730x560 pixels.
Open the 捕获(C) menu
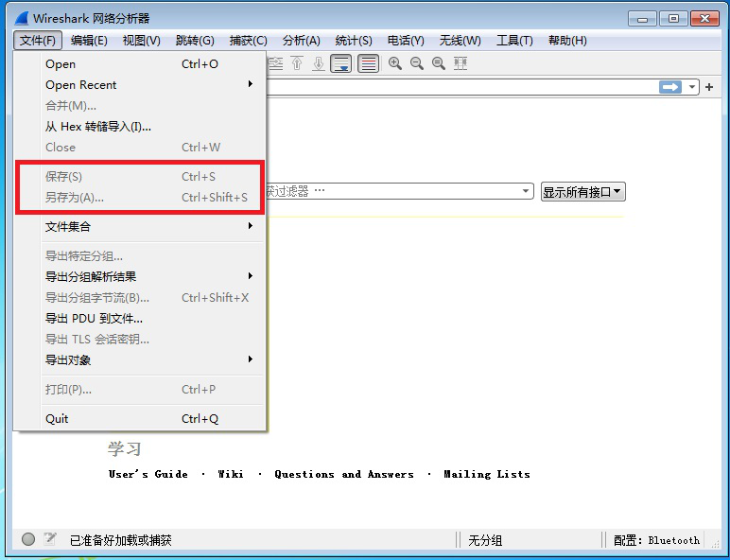248,41
